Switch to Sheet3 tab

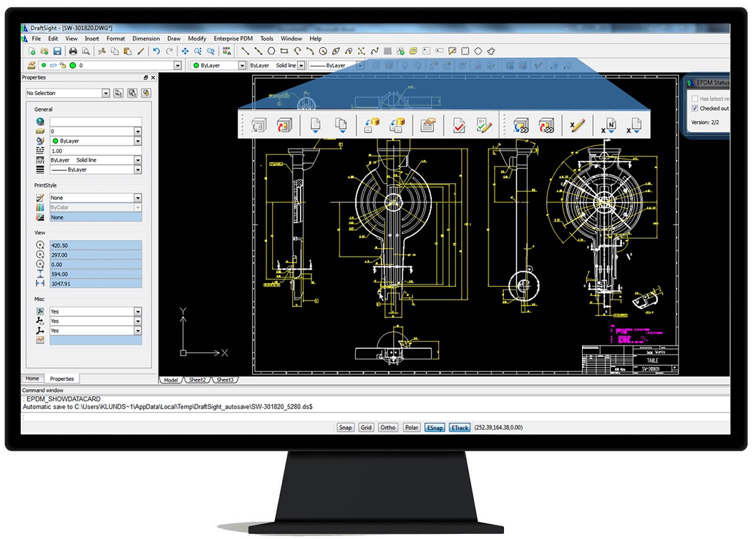coord(225,380)
